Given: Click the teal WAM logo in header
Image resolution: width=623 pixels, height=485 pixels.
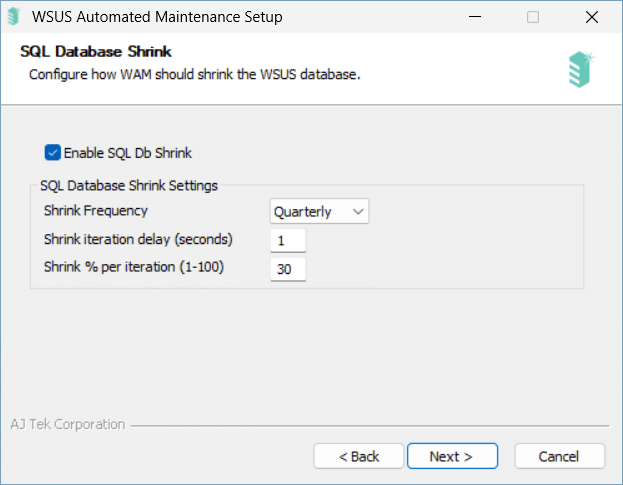Looking at the screenshot, I should click(581, 69).
